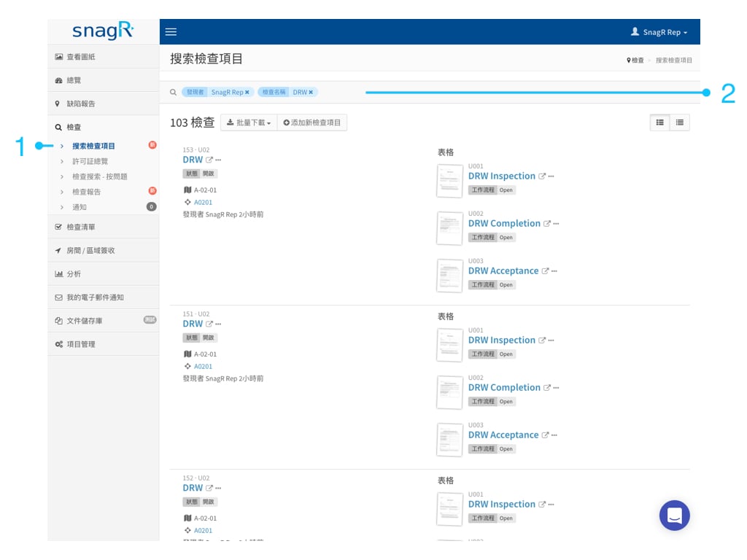This screenshot has width=747, height=560.
Task: Open the more options ellipsis for inspection 151 DRW
Action: (x=218, y=324)
